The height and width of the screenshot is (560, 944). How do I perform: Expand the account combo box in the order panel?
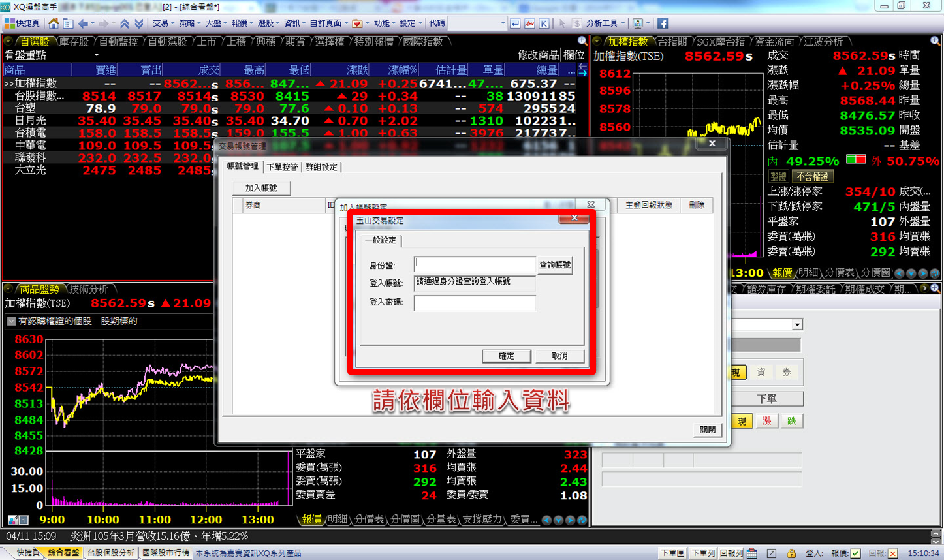[797, 324]
